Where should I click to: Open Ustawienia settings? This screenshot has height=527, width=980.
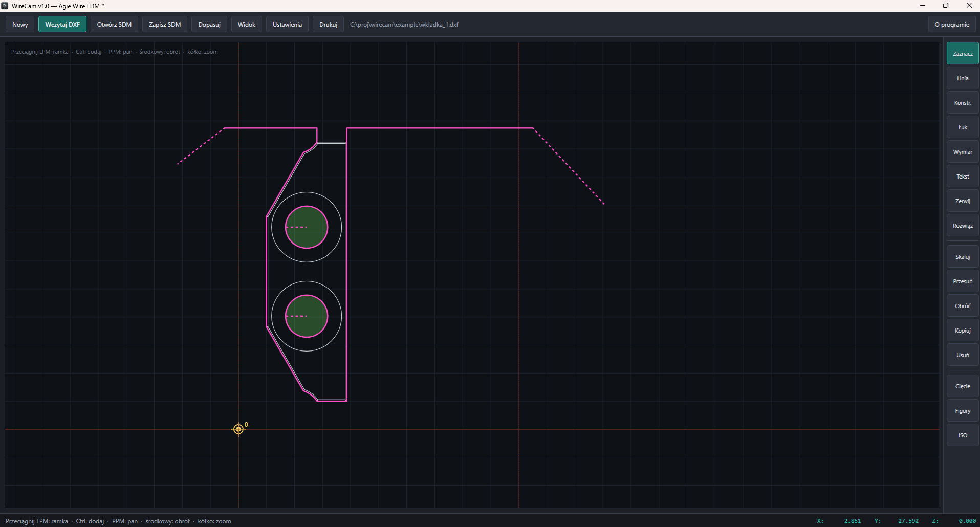[x=287, y=25]
